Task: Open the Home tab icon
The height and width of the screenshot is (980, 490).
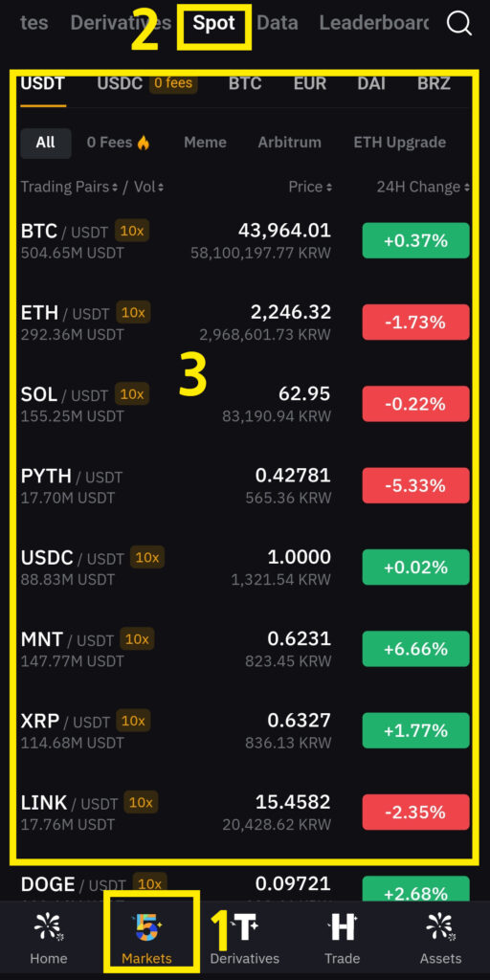Action: 49,928
